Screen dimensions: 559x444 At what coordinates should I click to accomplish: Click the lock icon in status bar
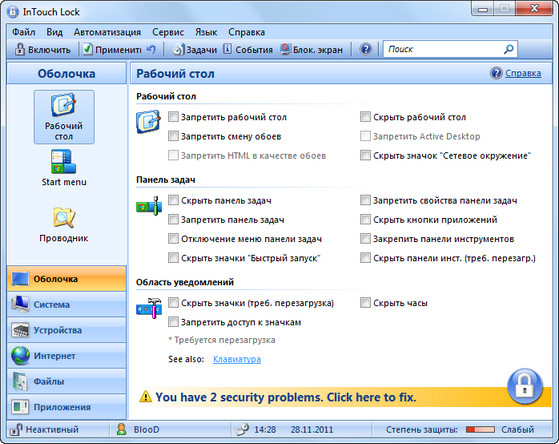click(x=15, y=429)
